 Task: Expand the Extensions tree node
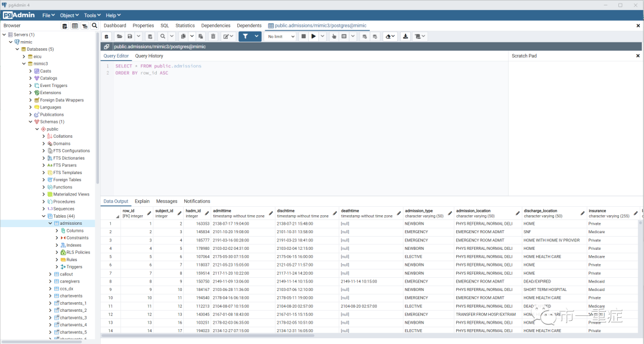[x=30, y=93]
